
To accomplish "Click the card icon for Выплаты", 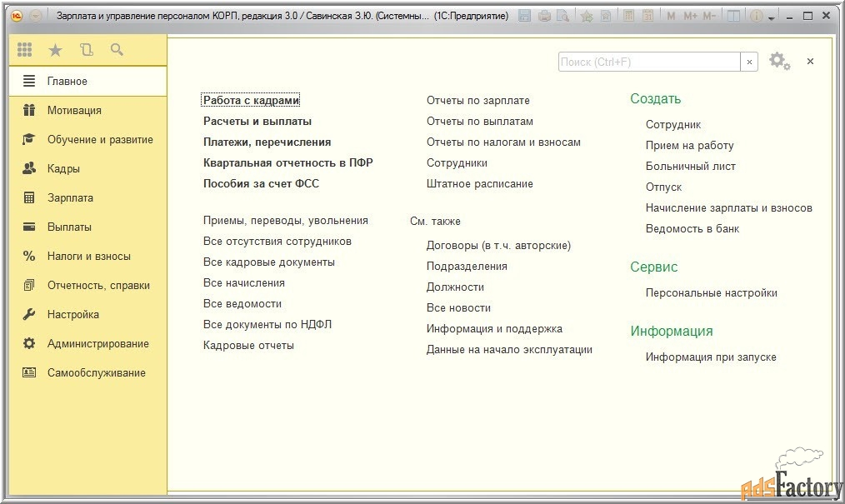I will tap(29, 227).
